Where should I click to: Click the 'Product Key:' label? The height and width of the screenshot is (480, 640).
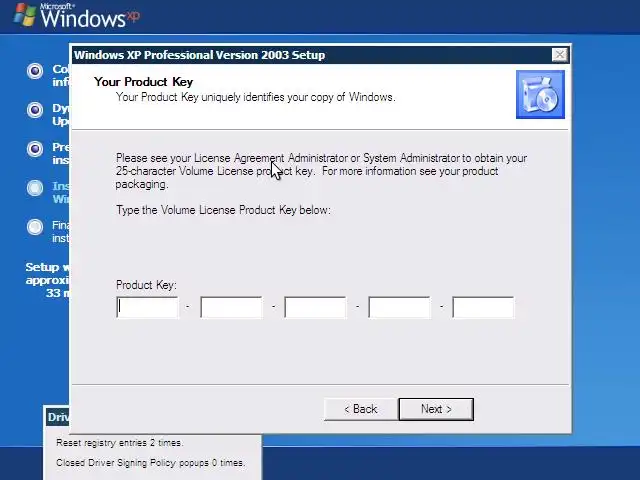146,285
